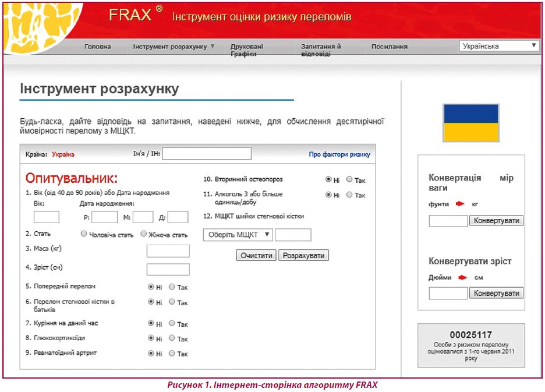Click the Розрахувати button
This screenshot has width=545, height=392.
tap(303, 255)
